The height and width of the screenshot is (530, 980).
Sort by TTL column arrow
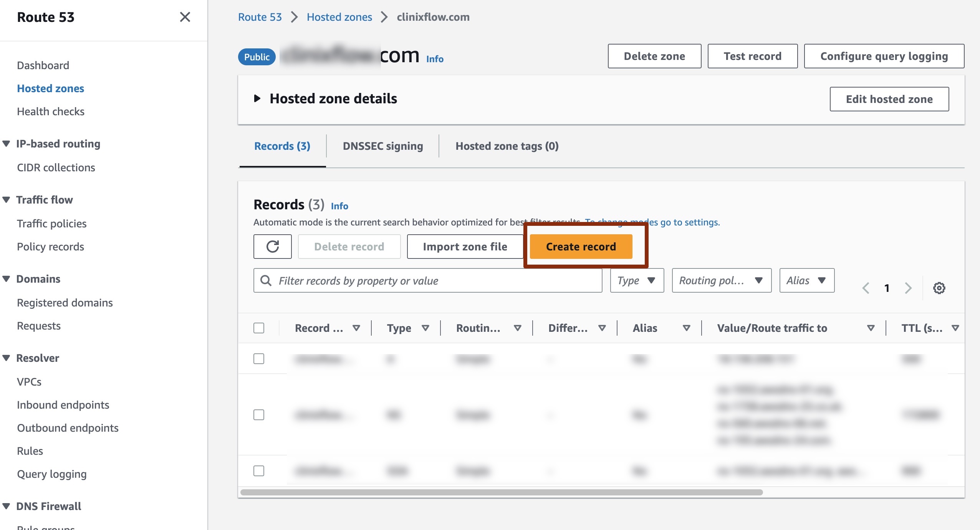pos(955,328)
